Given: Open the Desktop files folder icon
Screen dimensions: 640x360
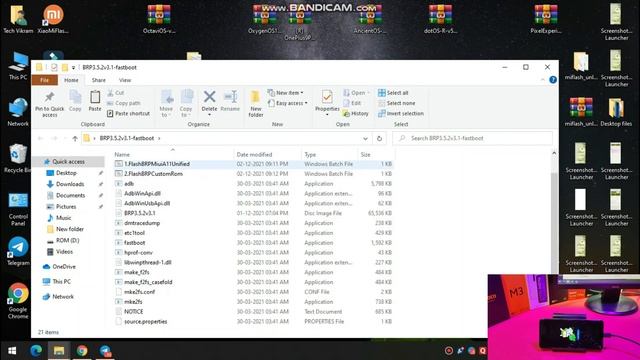Looking at the screenshot, I should pos(616,112).
